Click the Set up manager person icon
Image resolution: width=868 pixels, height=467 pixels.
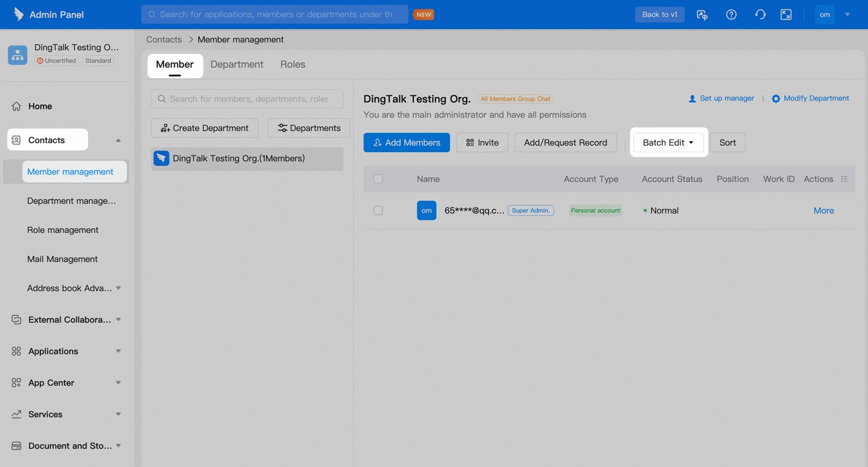(x=692, y=98)
